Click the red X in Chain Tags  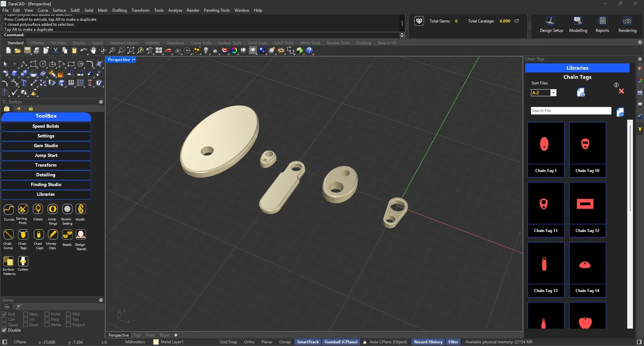point(621,91)
